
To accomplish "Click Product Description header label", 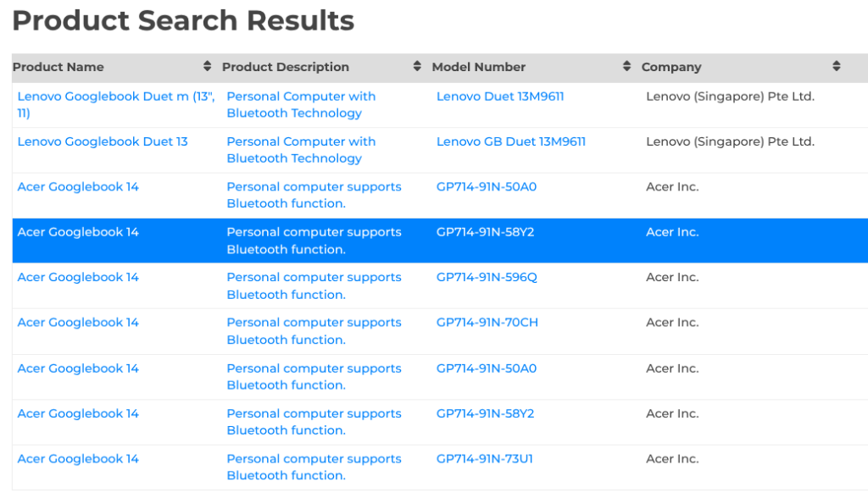I will (x=285, y=67).
